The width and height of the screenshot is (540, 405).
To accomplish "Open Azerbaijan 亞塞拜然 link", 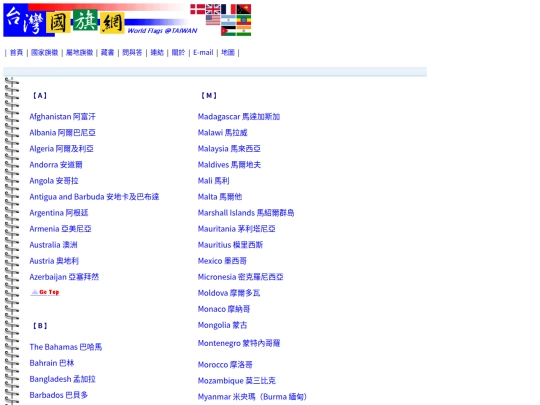I will [x=64, y=277].
